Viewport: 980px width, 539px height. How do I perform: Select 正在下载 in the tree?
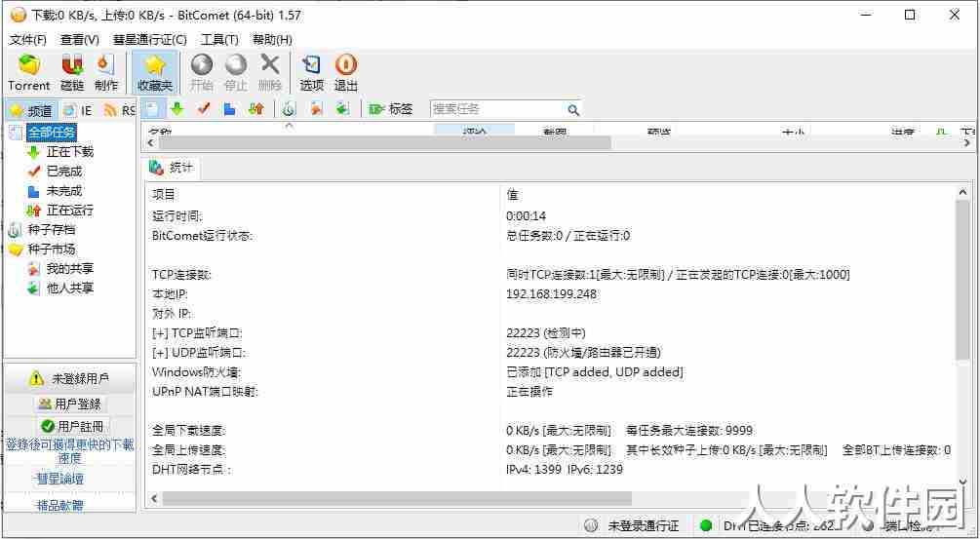[69, 152]
